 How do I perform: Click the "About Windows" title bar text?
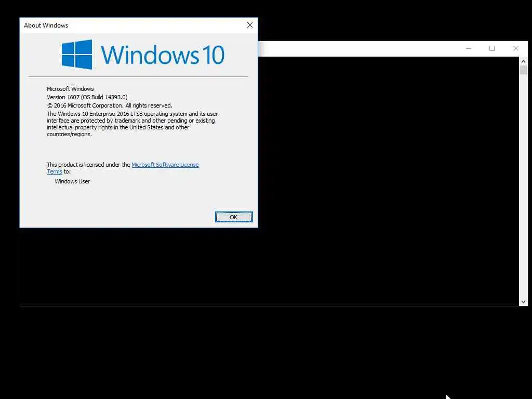pyautogui.click(x=46, y=25)
